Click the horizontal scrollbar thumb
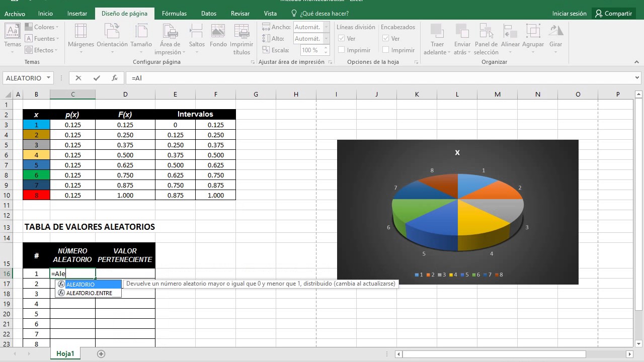This screenshot has height=362, width=644. pyautogui.click(x=494, y=354)
